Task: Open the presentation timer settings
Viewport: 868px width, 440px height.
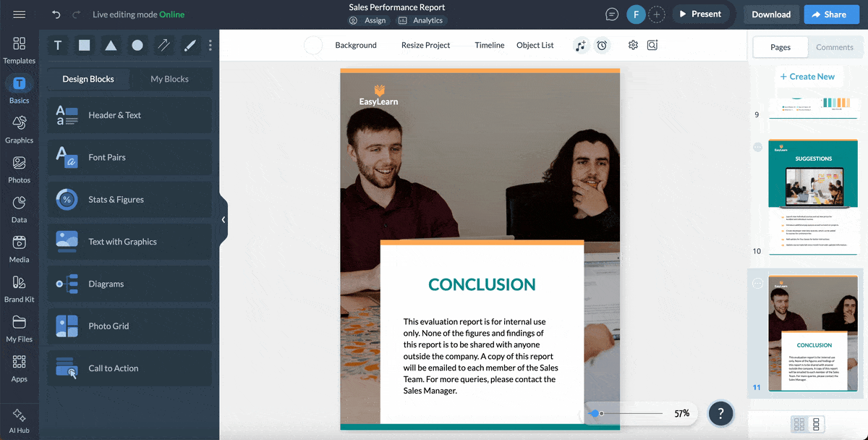Action: (x=602, y=45)
